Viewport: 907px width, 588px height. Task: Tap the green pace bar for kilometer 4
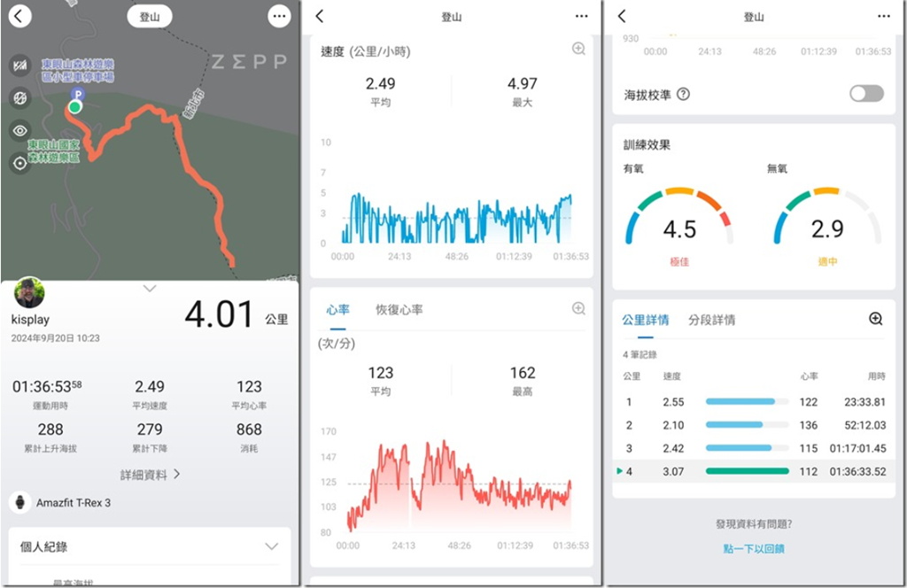(x=748, y=471)
